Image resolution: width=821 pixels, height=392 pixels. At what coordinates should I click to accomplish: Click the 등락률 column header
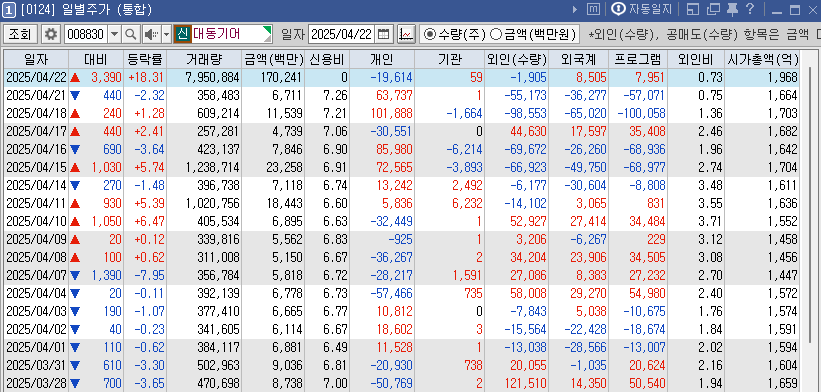(145, 59)
